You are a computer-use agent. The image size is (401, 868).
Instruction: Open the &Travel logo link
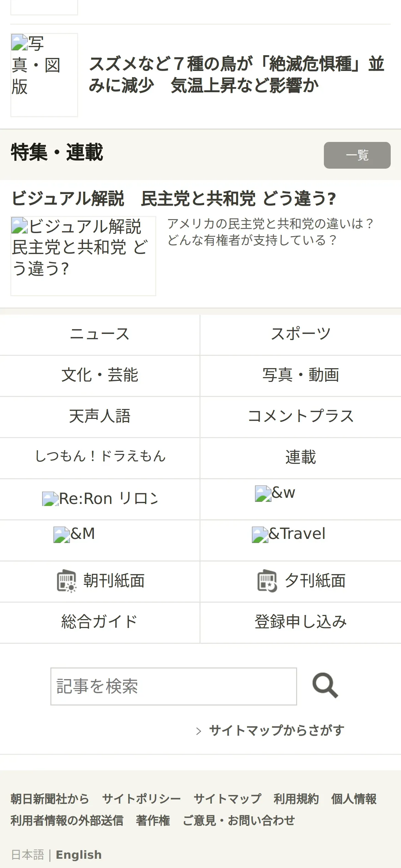click(x=289, y=534)
